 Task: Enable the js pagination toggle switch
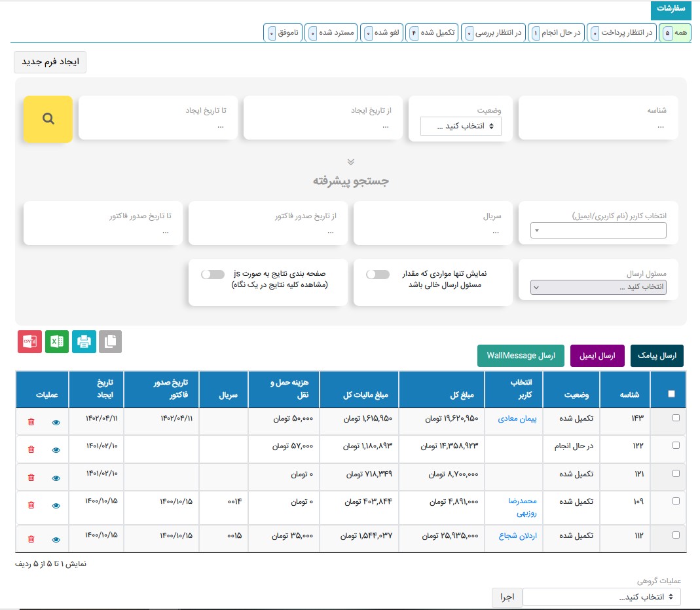(213, 275)
